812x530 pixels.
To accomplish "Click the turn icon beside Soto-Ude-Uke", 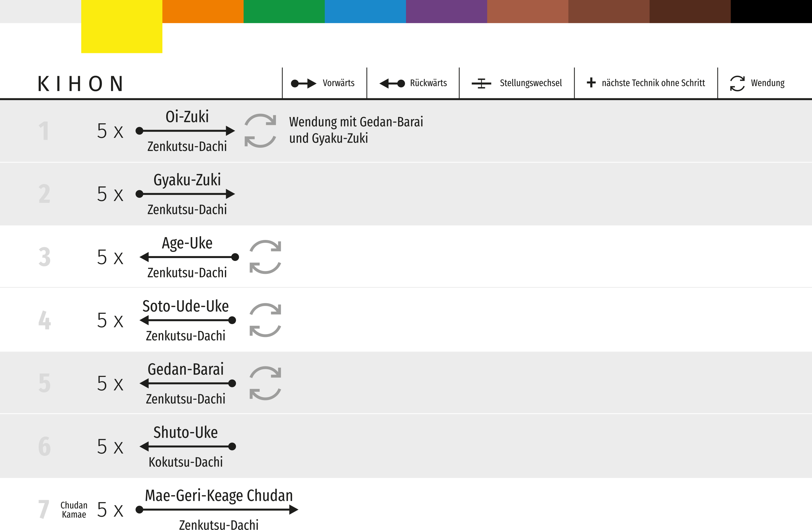I will point(265,320).
